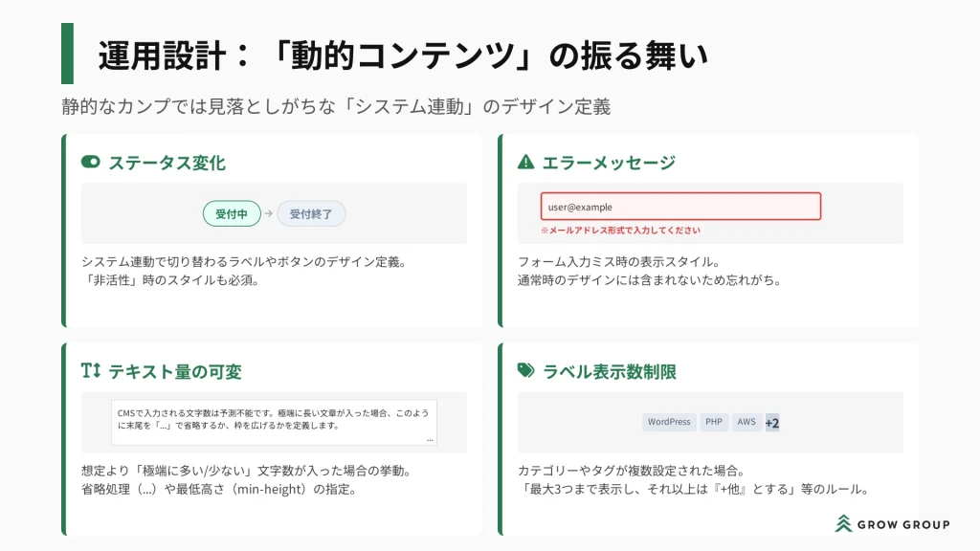Image resolution: width=980 pixels, height=551 pixels.
Task: Click the ステータス変化 card heading
Action: 167,163
